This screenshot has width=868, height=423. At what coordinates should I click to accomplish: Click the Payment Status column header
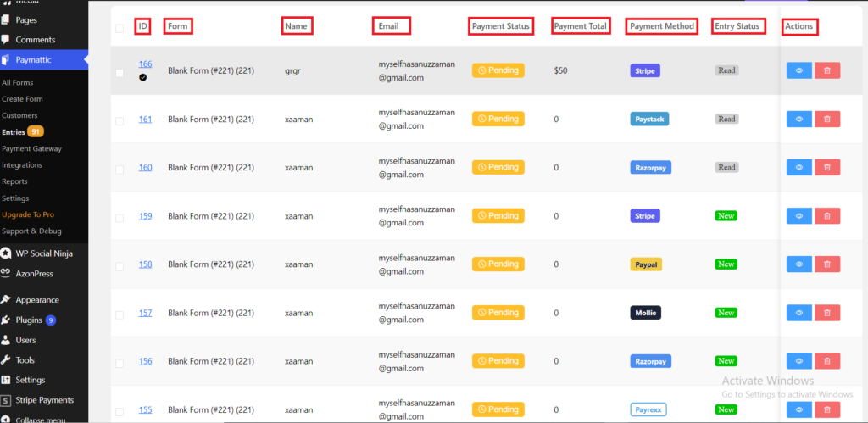tap(501, 26)
